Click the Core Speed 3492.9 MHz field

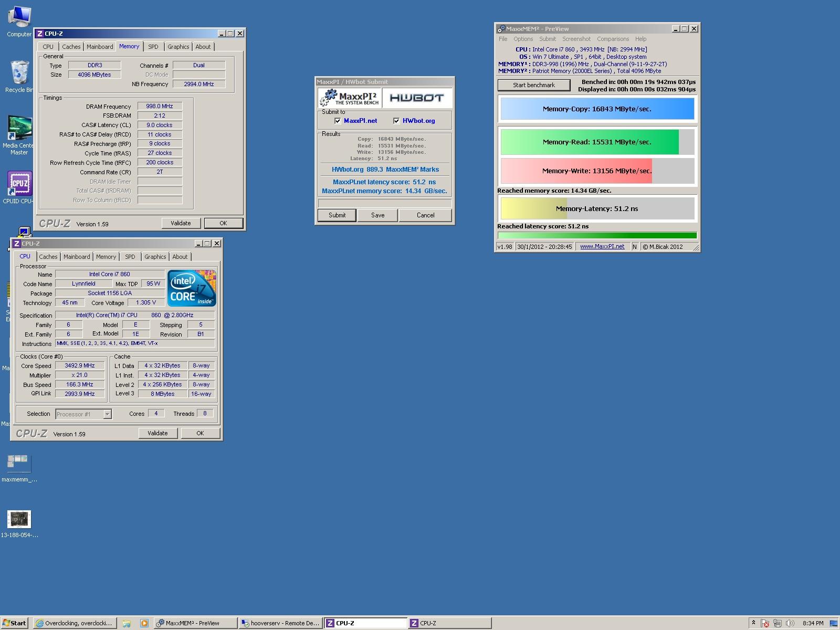tap(80, 366)
